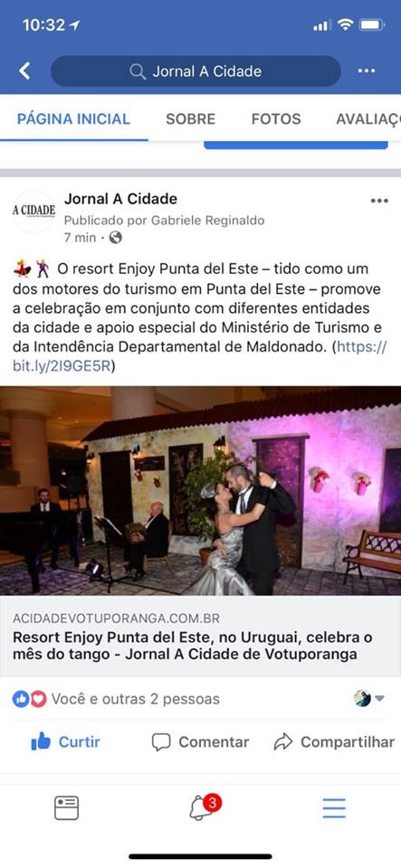Viewport: 401px width, 868px height.
Task: Open the Resort Enjoy Punta del Este headline
Action: (193, 646)
